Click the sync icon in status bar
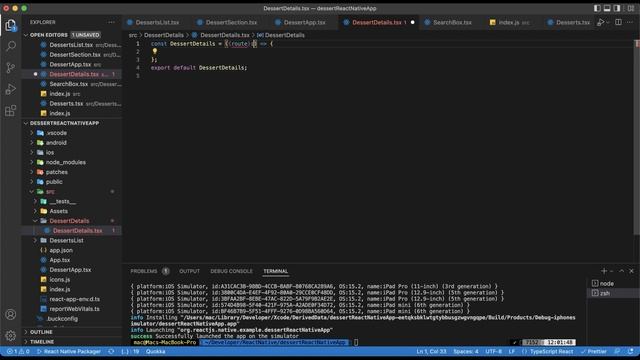 [111, 351]
